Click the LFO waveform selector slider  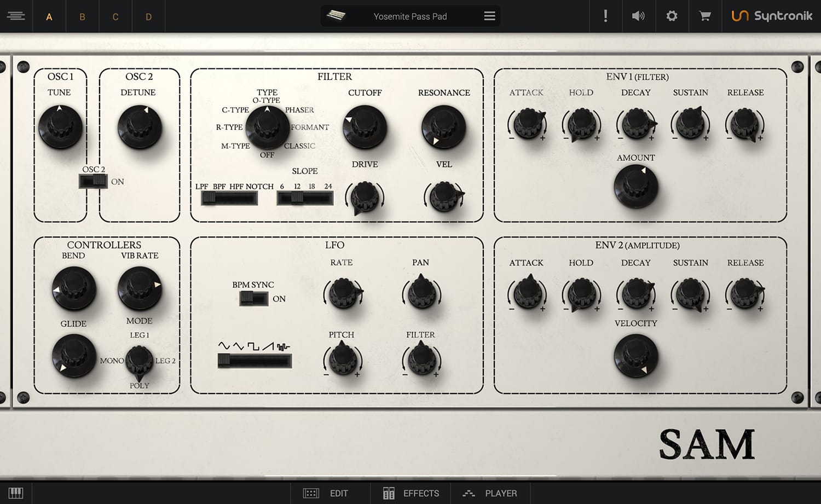[x=255, y=361]
